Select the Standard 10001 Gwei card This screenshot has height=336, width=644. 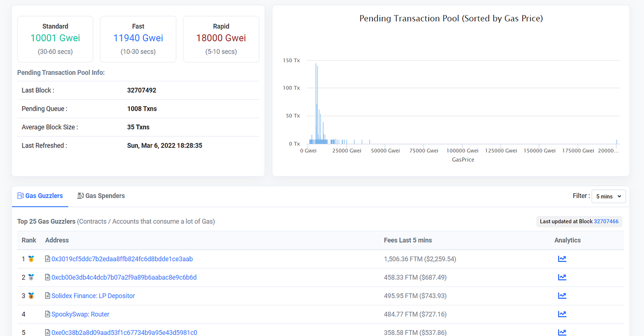pyautogui.click(x=55, y=39)
